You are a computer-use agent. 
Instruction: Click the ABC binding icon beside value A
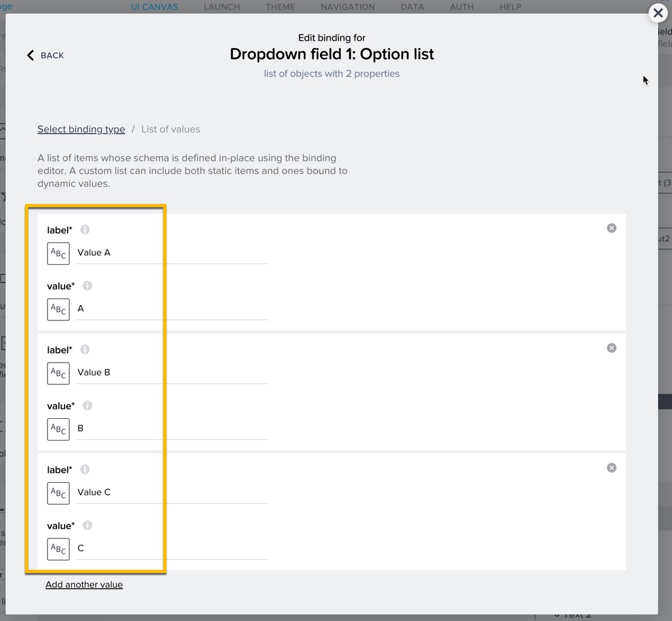coord(58,310)
